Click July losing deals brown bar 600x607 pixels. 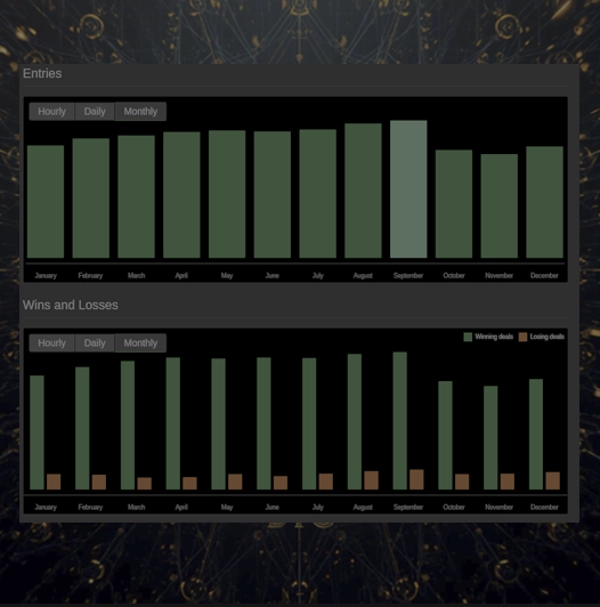pos(326,482)
